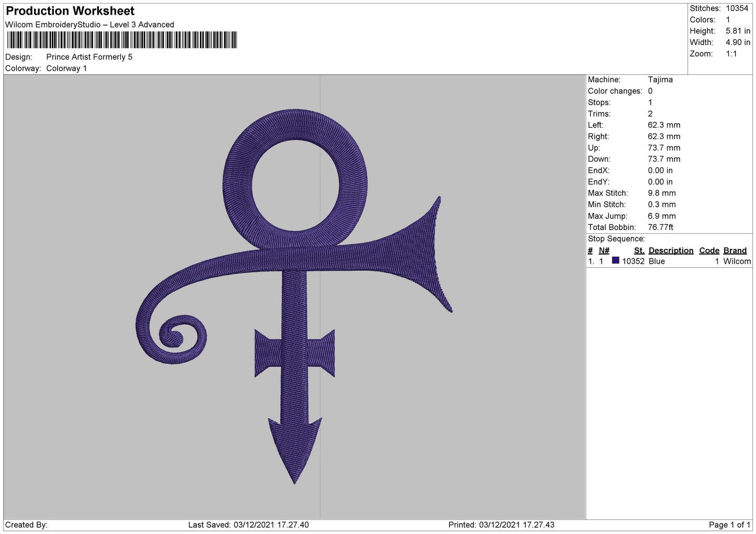Click 'Wilcom EmbroideryStudio – Level 3 Advanced' text
The width and height of the screenshot is (756, 534).
click(89, 25)
